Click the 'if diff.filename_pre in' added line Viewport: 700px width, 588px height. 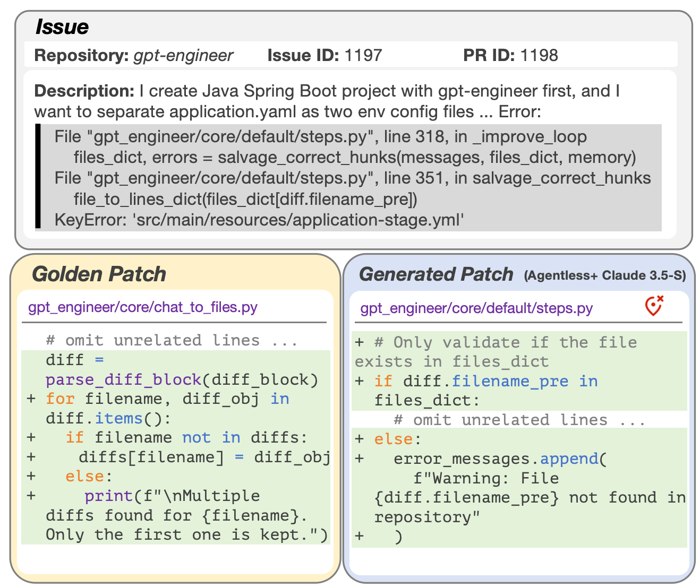pyautogui.click(x=476, y=381)
